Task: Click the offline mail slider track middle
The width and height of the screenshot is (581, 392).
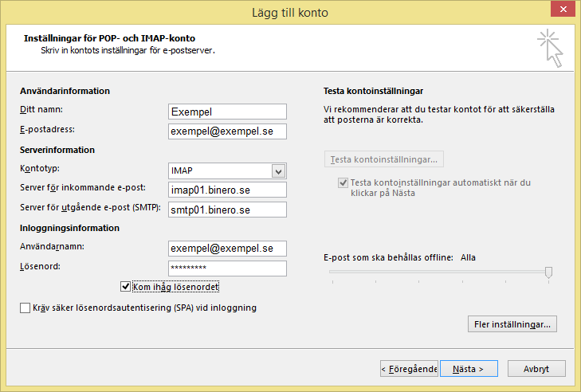Action: pos(439,272)
